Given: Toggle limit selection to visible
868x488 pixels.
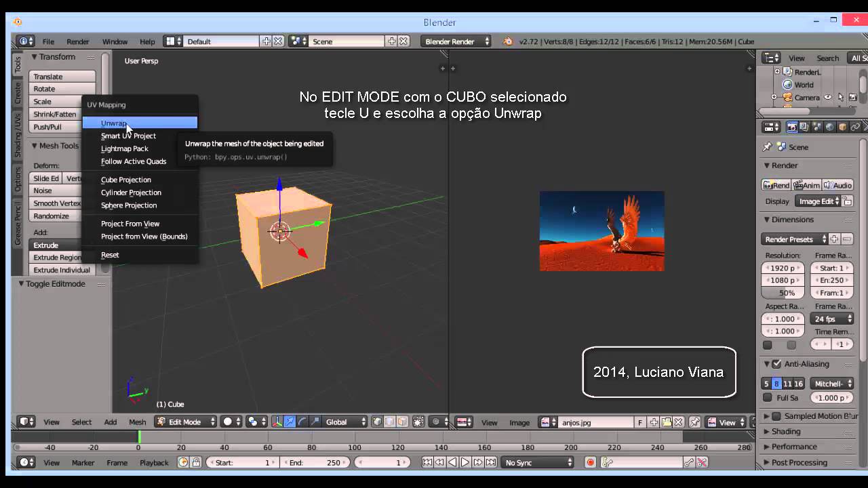Looking at the screenshot, I should coord(418,422).
